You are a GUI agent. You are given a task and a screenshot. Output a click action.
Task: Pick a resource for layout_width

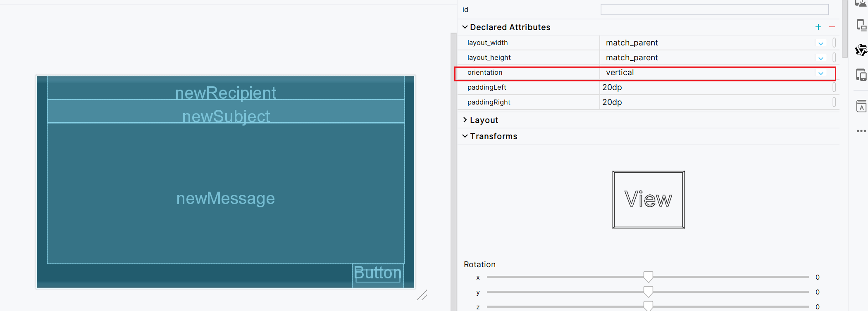(x=834, y=43)
